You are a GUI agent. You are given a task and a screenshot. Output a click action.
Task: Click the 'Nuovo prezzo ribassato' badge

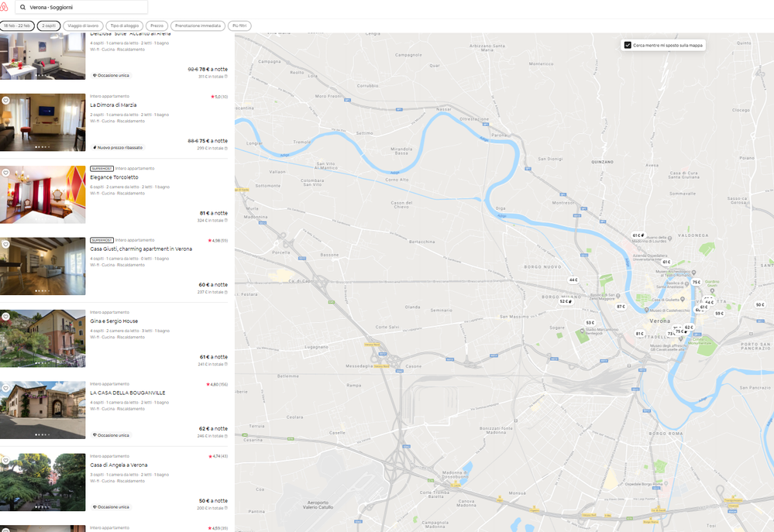118,148
